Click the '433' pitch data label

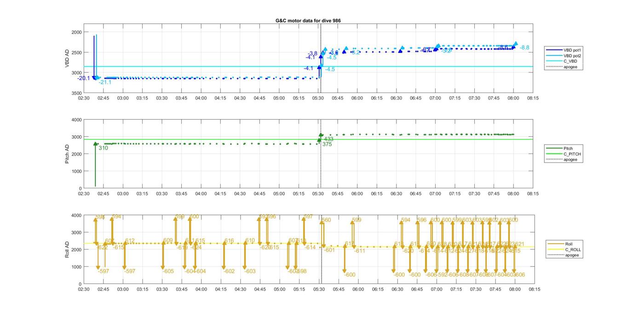[329, 139]
